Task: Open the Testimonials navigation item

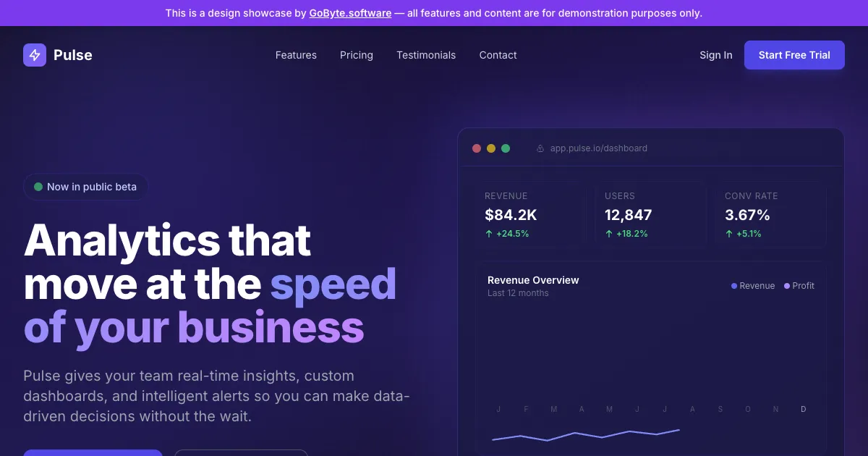Action: tap(426, 55)
